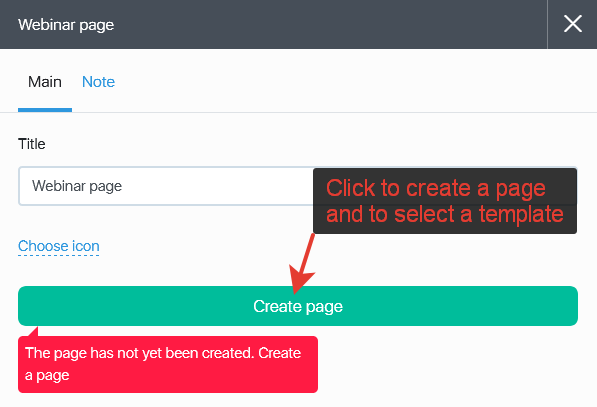The width and height of the screenshot is (597, 407).
Task: Dismiss the dialog with the X icon
Action: click(572, 24)
